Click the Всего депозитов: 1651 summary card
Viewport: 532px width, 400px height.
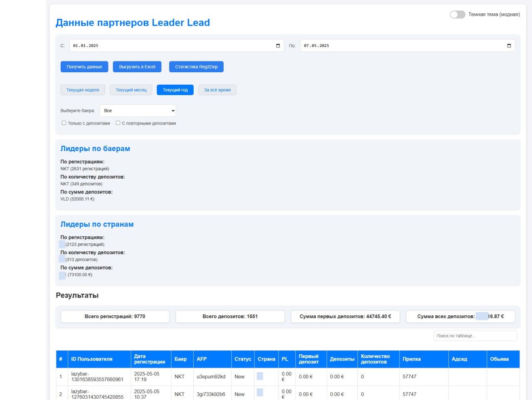click(230, 317)
